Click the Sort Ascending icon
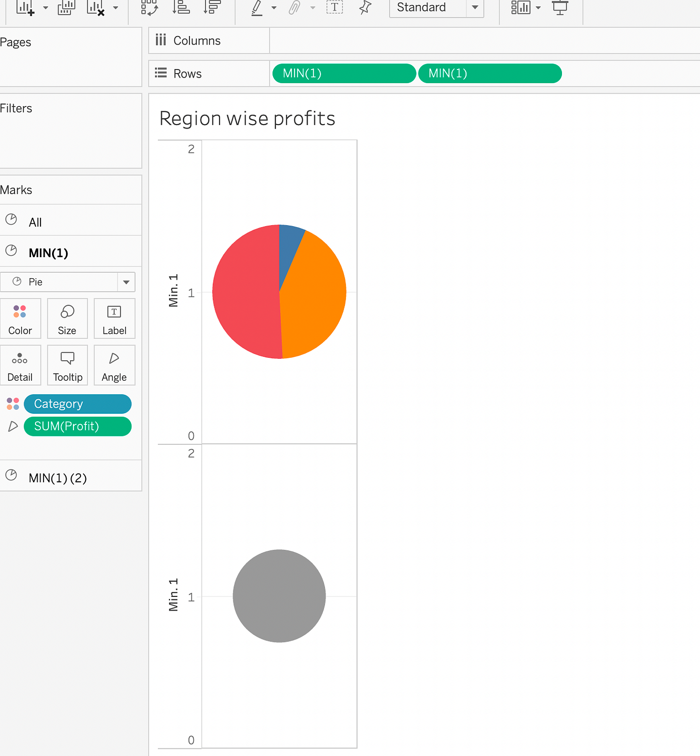 click(x=181, y=8)
